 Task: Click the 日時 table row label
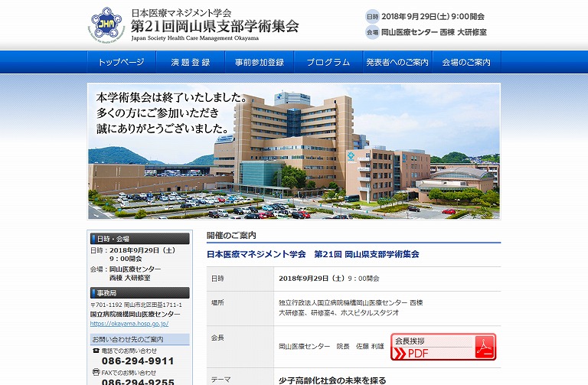pyautogui.click(x=217, y=279)
